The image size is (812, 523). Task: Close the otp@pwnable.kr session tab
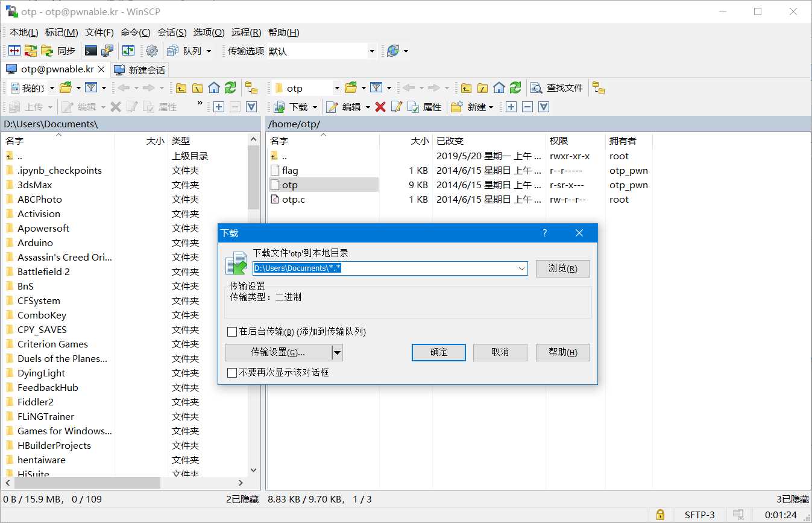pos(101,69)
